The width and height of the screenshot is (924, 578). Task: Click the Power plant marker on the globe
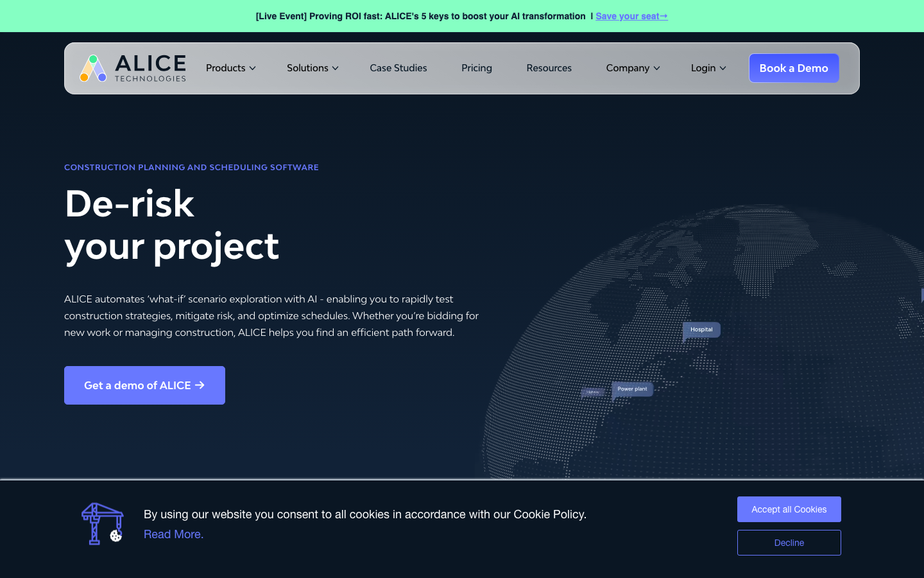tap(632, 389)
